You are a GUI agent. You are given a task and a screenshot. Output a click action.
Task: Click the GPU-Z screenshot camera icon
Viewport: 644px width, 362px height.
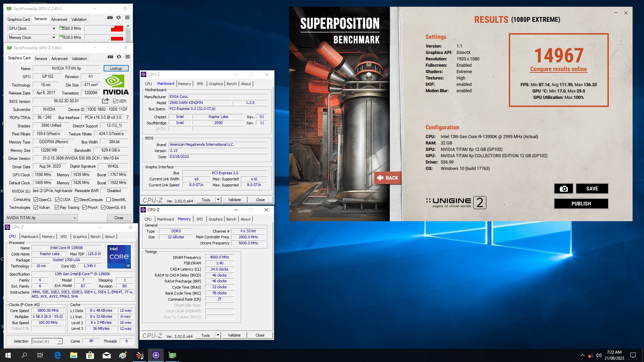[x=110, y=57]
